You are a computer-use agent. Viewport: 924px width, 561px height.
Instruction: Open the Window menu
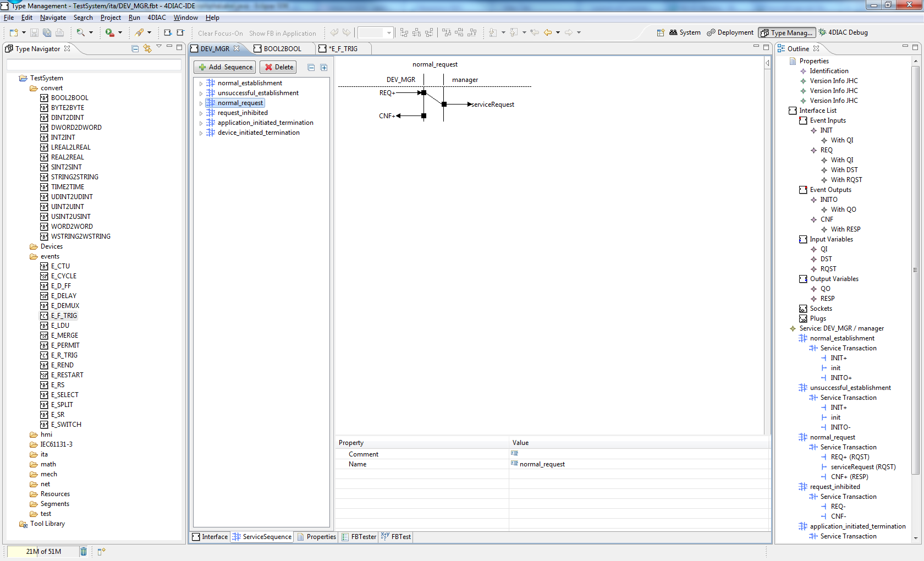click(x=185, y=18)
